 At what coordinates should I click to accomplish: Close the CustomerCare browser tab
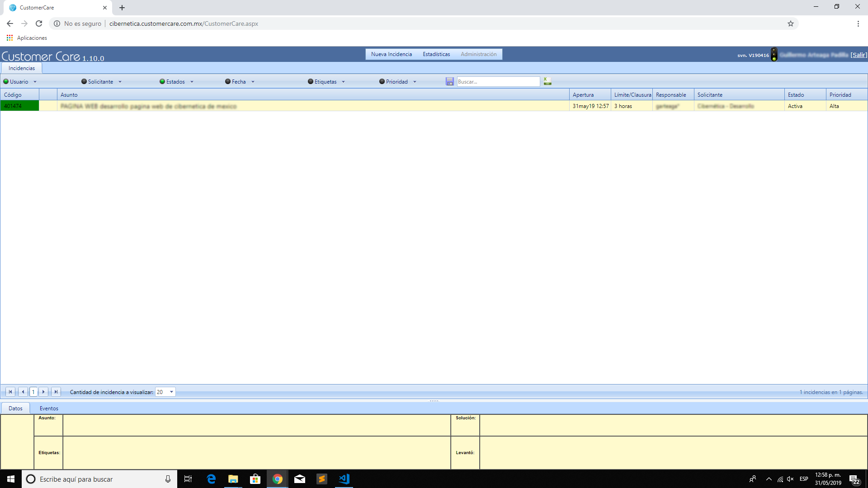pos(105,8)
